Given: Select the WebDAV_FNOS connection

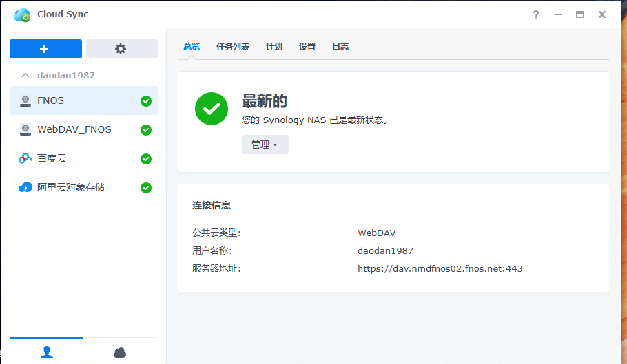Looking at the screenshot, I should click(x=84, y=130).
